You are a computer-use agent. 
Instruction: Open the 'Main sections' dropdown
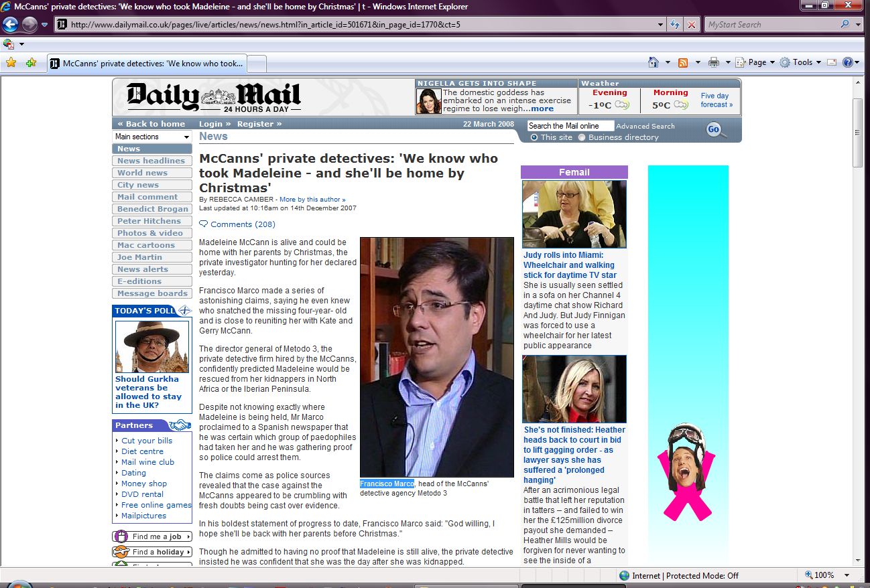(152, 137)
